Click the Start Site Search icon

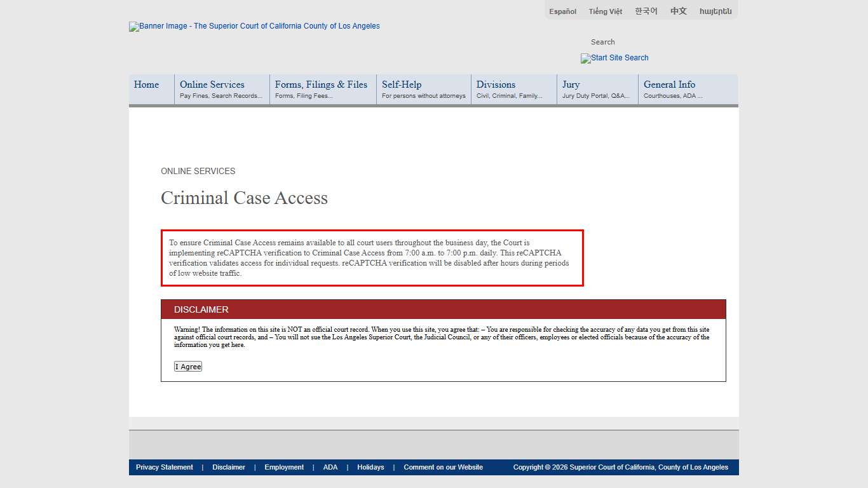point(614,58)
